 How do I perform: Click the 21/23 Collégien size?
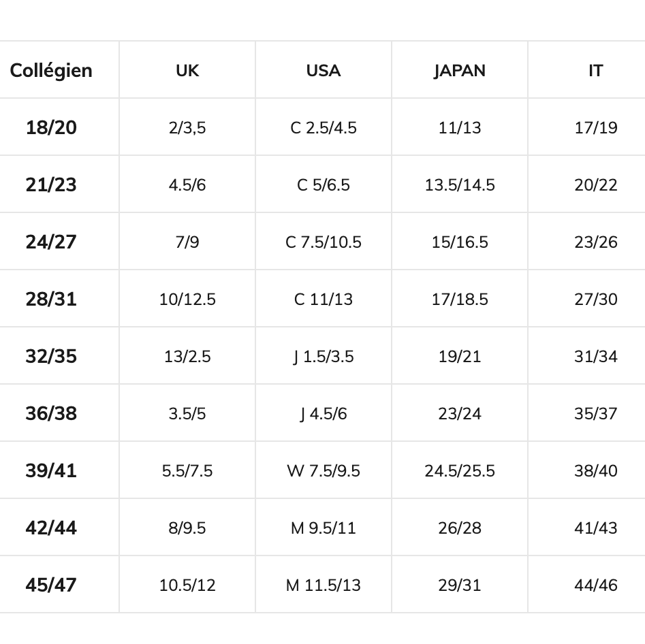(51, 184)
